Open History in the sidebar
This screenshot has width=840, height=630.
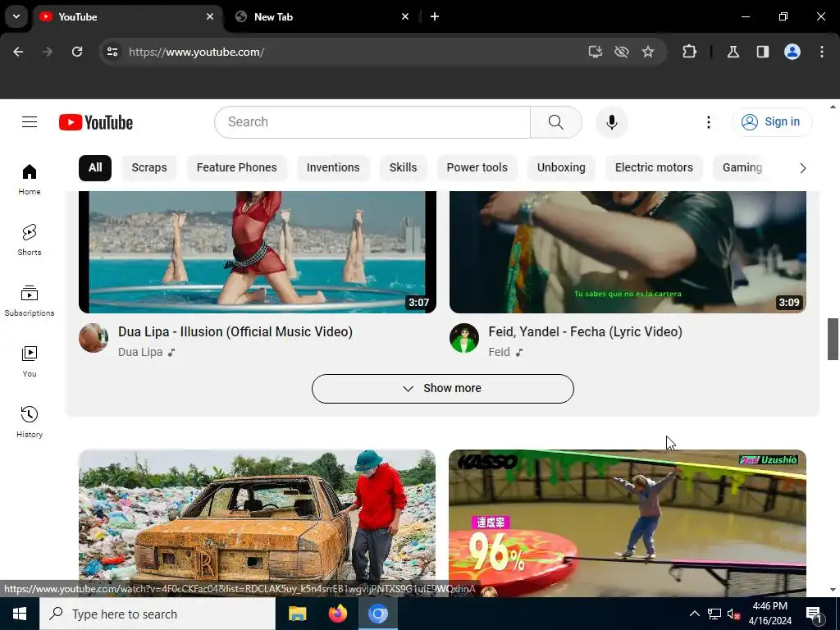30,422
